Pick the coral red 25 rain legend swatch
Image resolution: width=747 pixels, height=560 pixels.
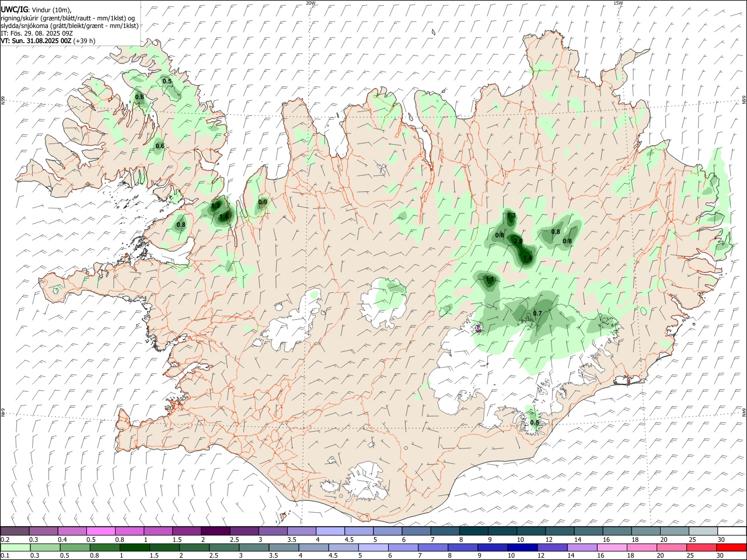tap(701, 547)
